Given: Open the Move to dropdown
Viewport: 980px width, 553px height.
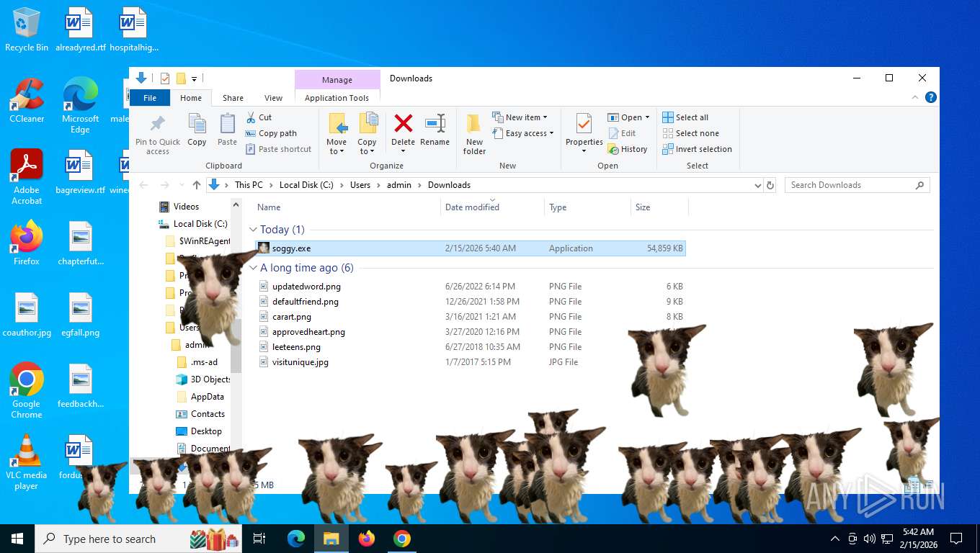Looking at the screenshot, I should click(x=337, y=146).
